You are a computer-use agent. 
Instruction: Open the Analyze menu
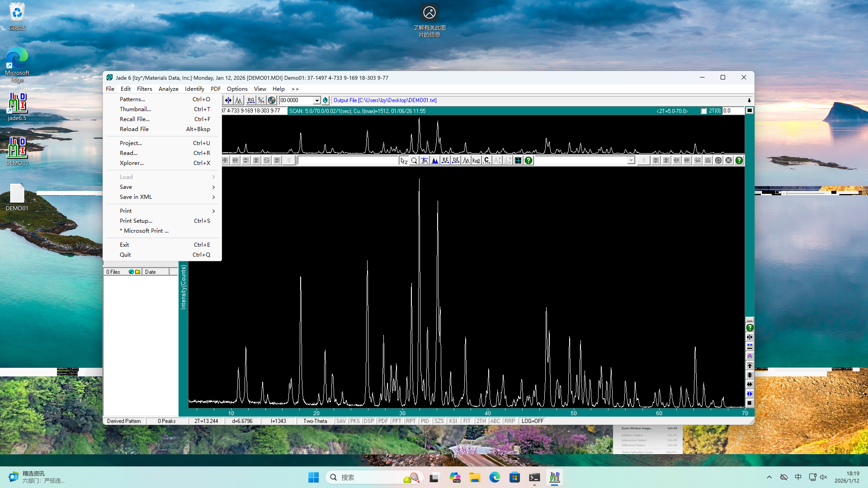click(x=168, y=89)
